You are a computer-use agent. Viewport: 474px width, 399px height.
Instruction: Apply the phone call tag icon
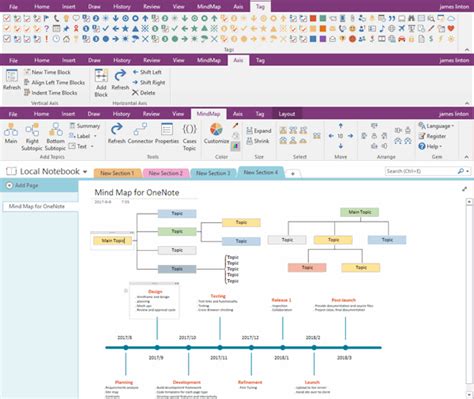[56, 18]
